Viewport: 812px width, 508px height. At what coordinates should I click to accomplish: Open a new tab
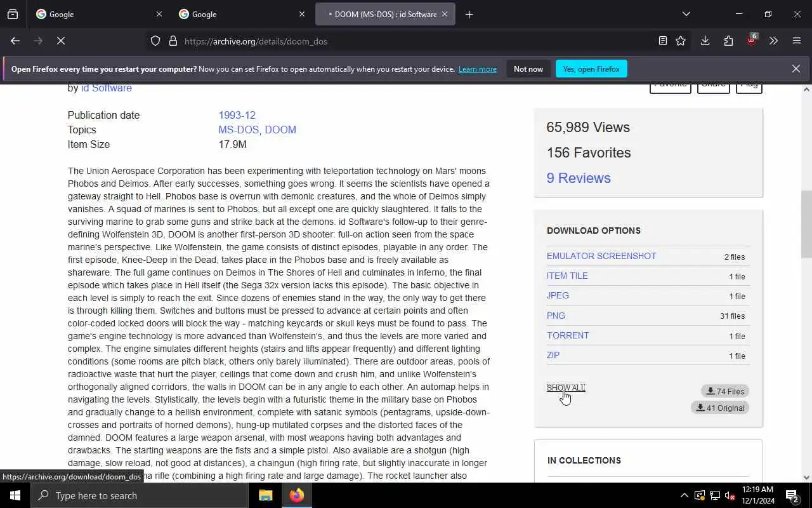(x=469, y=14)
